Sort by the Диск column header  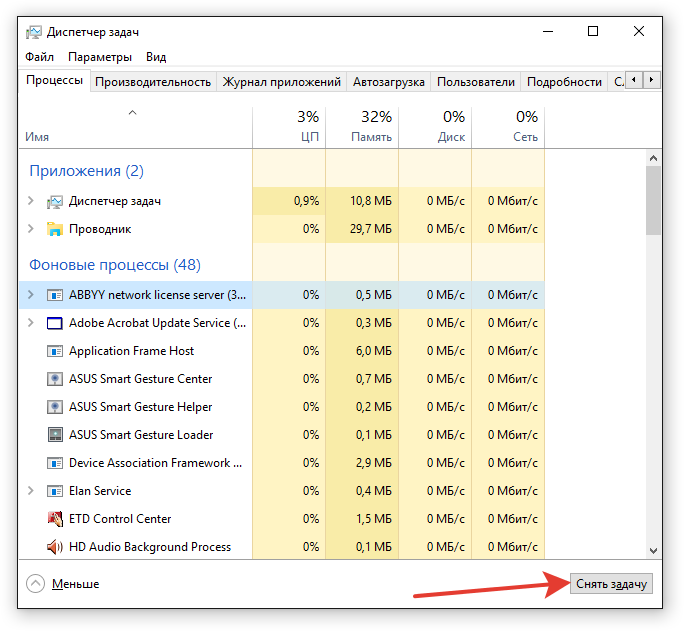pyautogui.click(x=435, y=128)
